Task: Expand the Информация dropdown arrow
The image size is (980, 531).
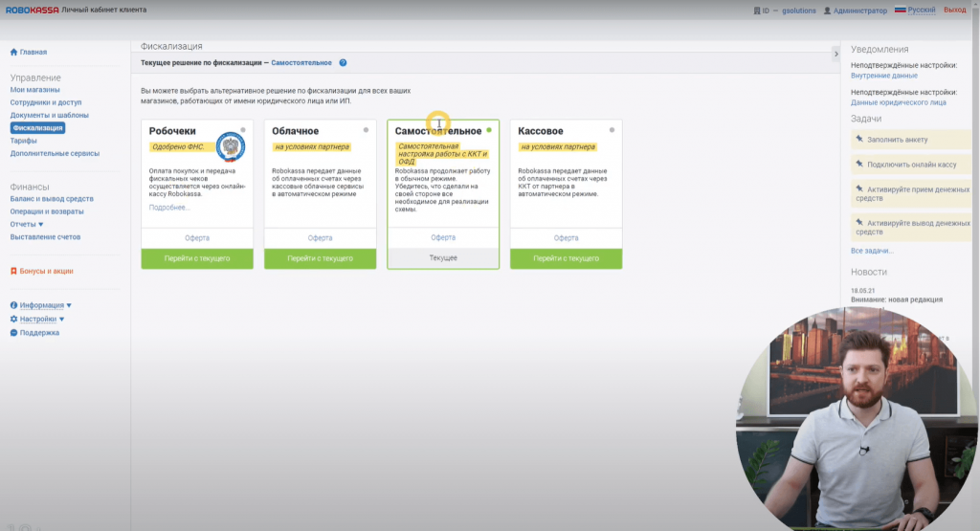Action: coord(69,305)
